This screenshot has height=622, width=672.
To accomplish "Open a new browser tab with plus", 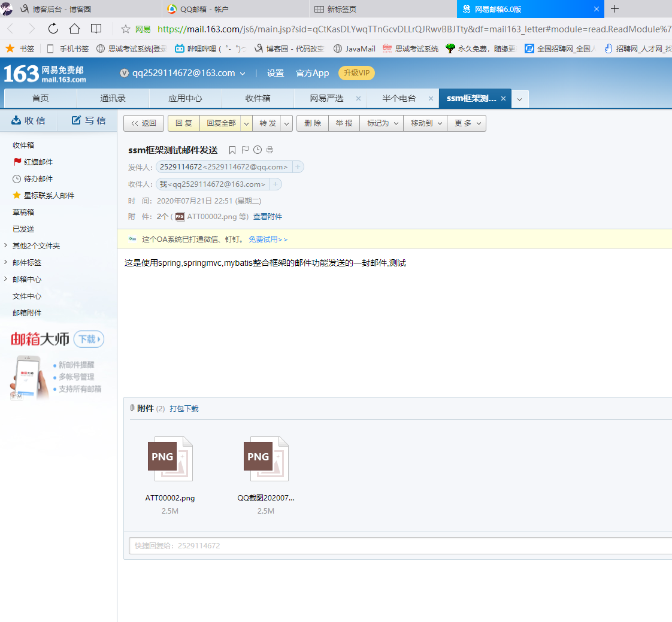I will [x=615, y=9].
